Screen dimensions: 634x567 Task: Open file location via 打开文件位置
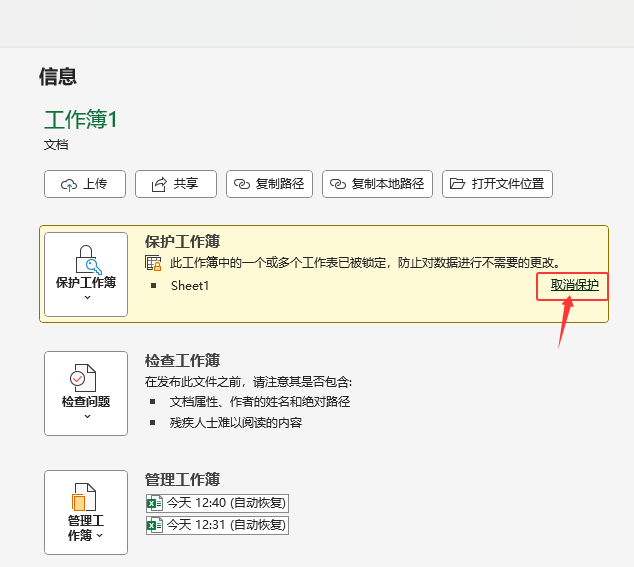click(497, 184)
